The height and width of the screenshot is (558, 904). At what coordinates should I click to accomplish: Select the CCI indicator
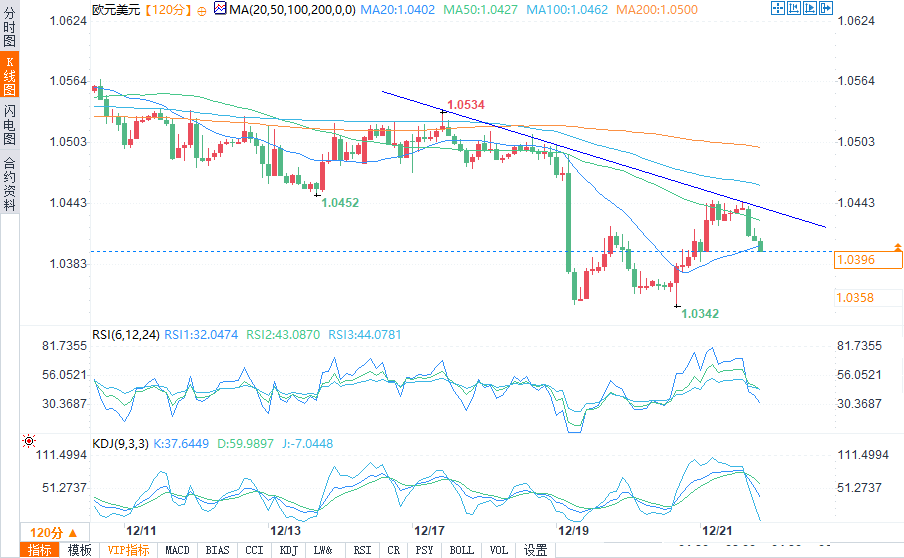[x=254, y=551]
